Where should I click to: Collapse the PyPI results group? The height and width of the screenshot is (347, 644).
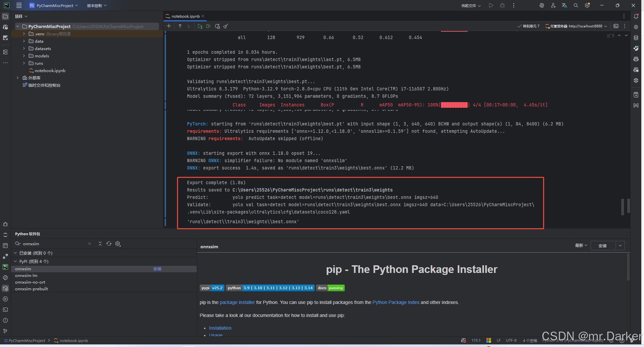[15, 261]
